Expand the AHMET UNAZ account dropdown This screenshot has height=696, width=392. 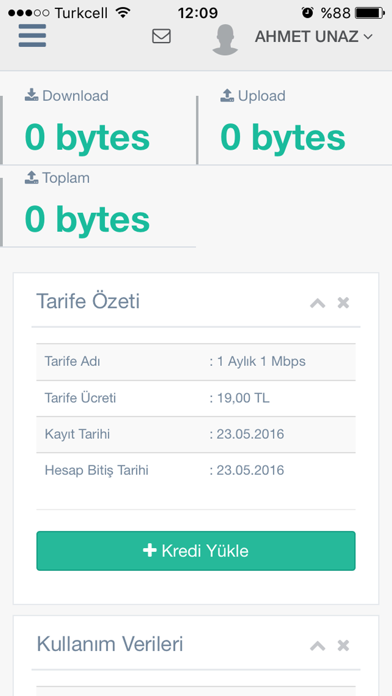[x=313, y=37]
